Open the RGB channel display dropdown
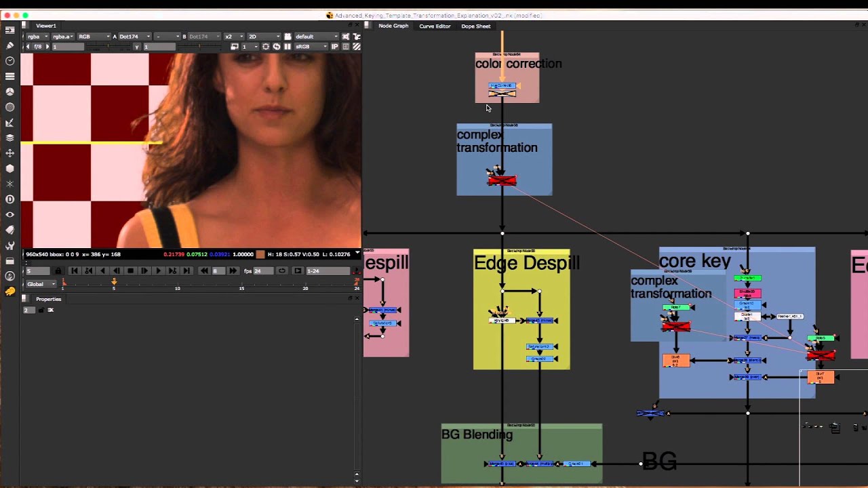The height and width of the screenshot is (488, 868). pyautogui.click(x=93, y=37)
